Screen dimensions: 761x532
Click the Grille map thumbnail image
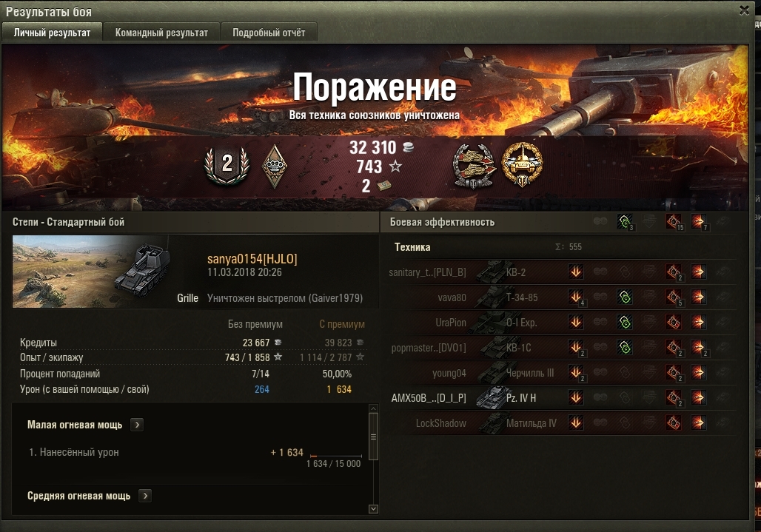pyautogui.click(x=92, y=272)
